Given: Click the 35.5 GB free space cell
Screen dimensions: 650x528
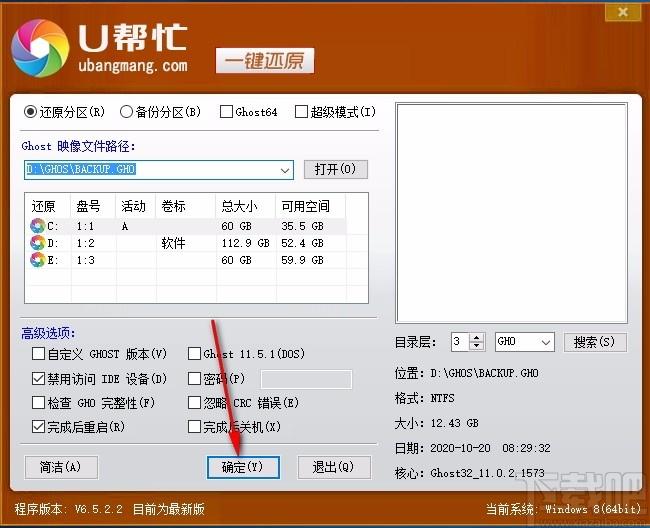Looking at the screenshot, I should 302,226.
